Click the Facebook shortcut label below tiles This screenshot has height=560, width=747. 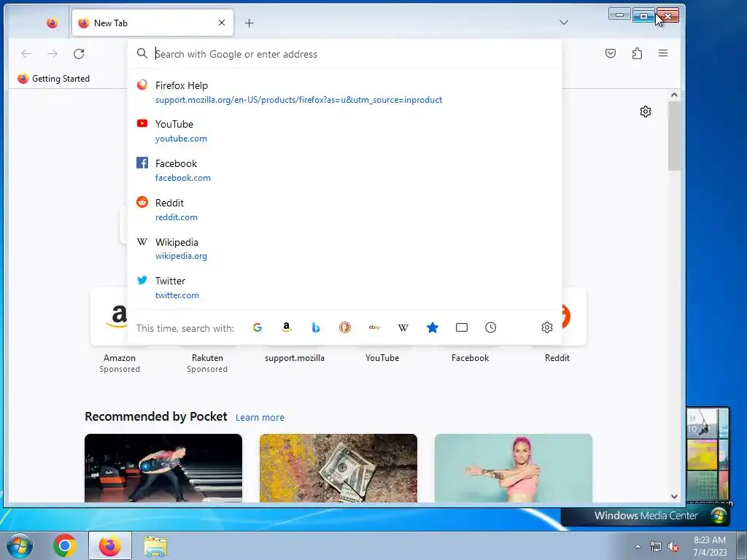click(x=471, y=357)
